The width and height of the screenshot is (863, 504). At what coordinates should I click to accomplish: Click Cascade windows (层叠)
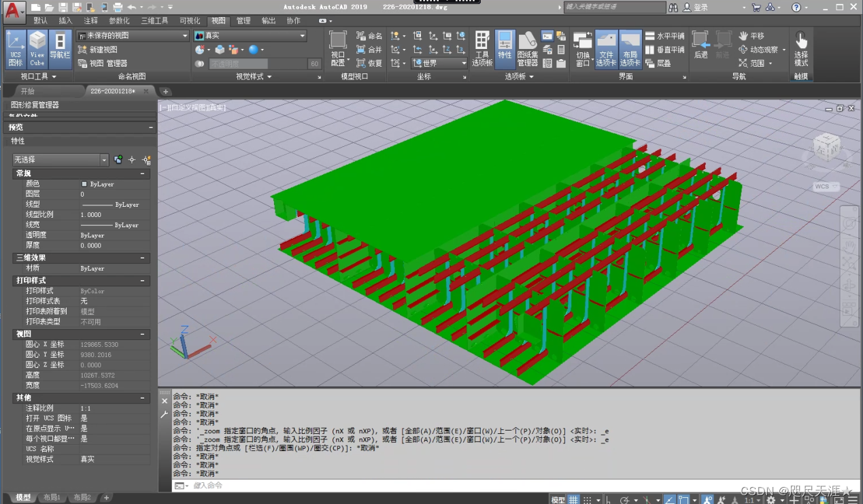658,63
